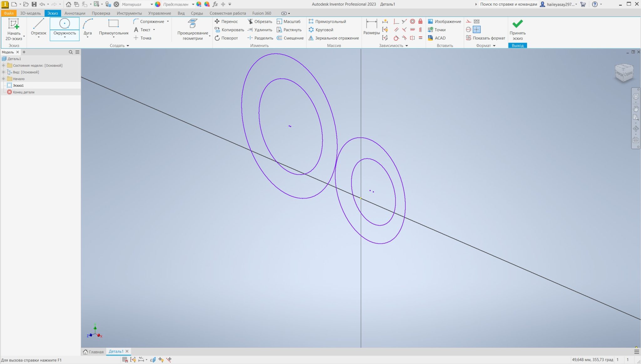Open the Проецирование геометрии tool
This screenshot has height=364, width=641.
tap(192, 29)
